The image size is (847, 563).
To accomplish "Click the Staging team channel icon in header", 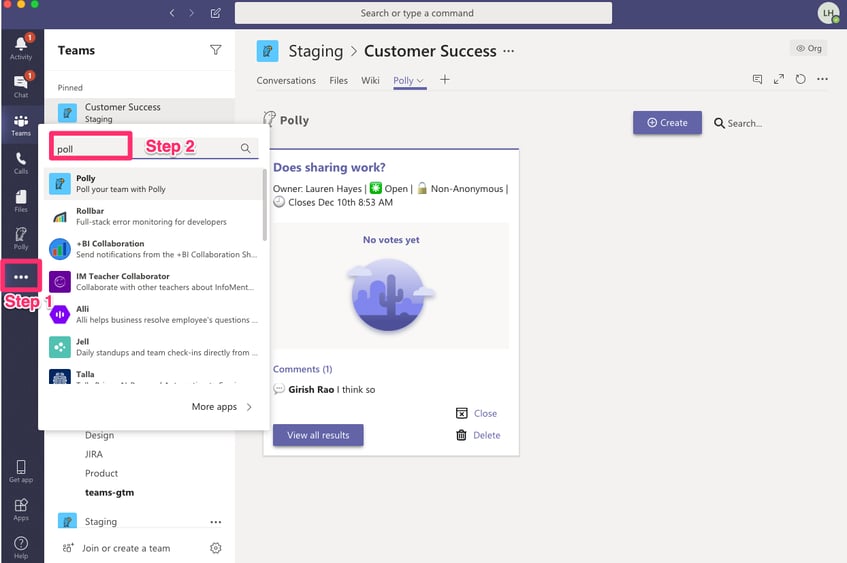I will pos(267,51).
